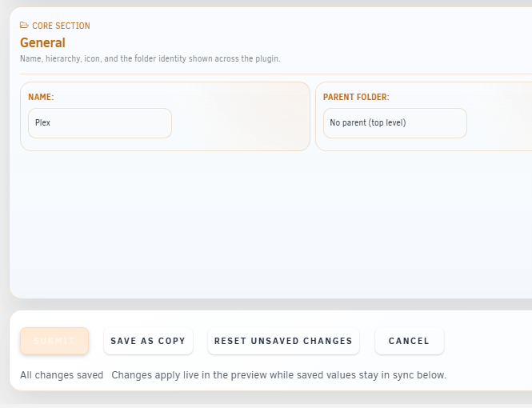Click the General section heading

click(x=42, y=42)
